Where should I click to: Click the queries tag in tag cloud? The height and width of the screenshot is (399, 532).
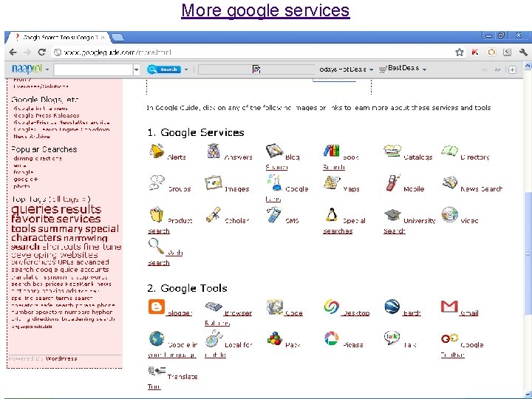[x=35, y=209]
